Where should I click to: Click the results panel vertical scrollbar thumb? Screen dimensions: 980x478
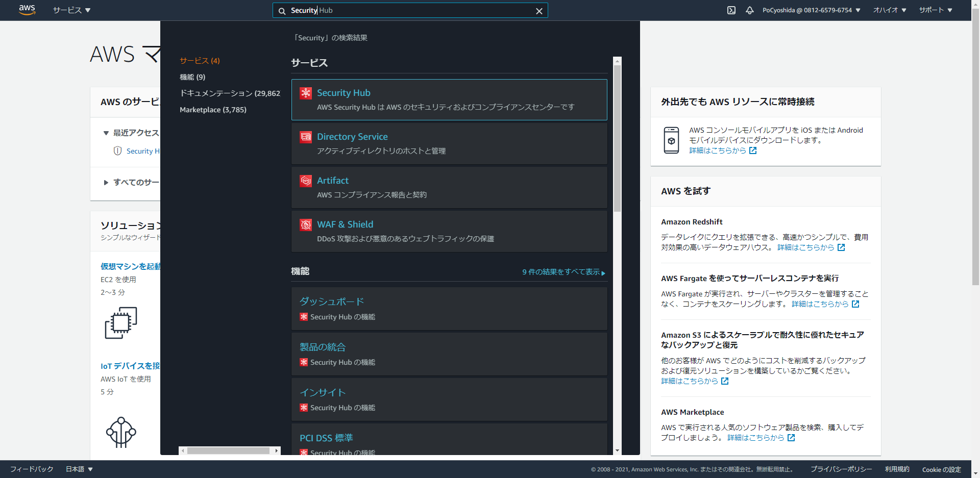(618, 138)
